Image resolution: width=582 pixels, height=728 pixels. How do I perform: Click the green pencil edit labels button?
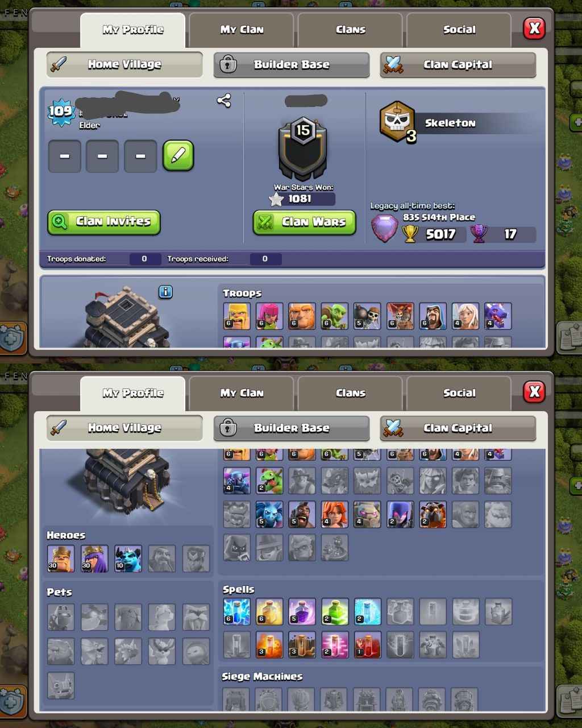coord(178,156)
